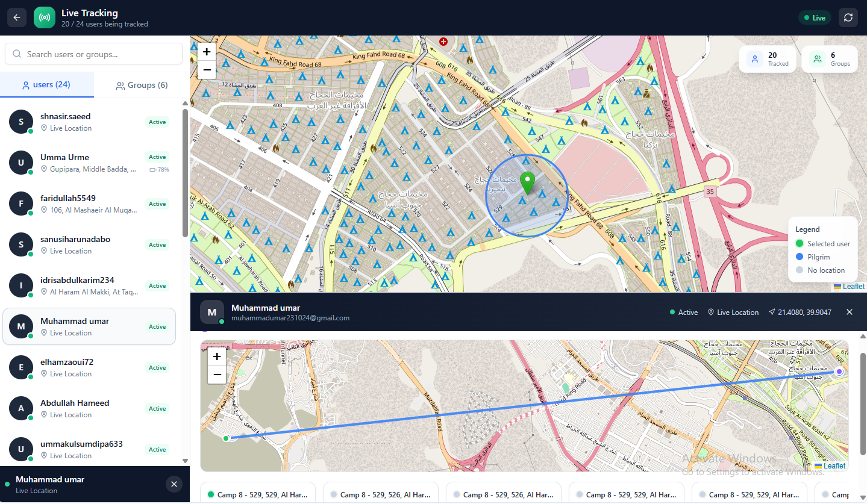Click the Pilgrim legend blue dot
Image resolution: width=867 pixels, height=504 pixels.
tap(800, 257)
